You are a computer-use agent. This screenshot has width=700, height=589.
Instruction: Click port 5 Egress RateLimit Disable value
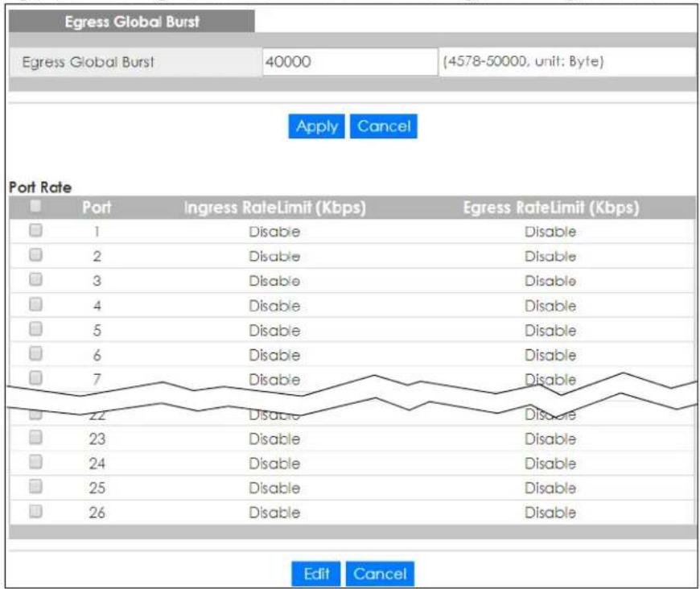550,331
